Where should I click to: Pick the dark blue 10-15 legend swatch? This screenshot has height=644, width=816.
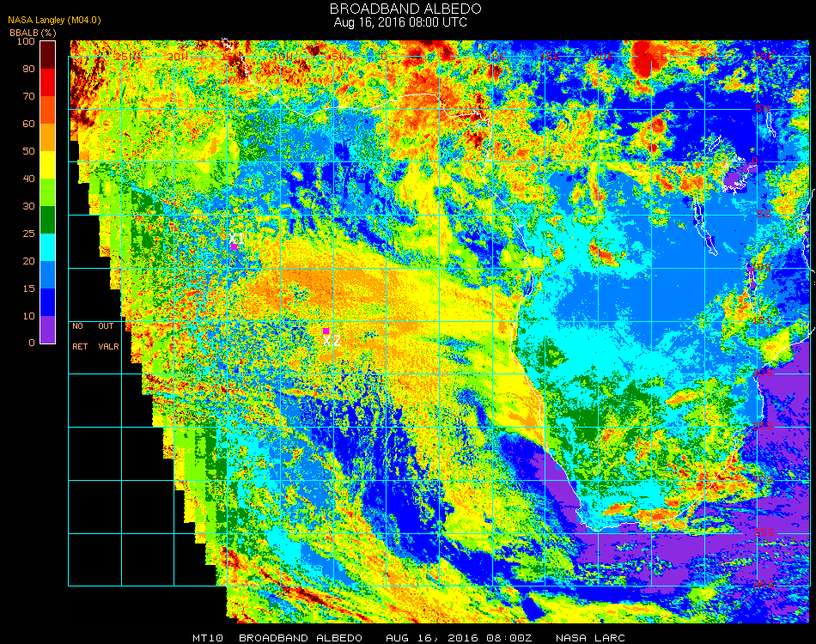[x=48, y=302]
